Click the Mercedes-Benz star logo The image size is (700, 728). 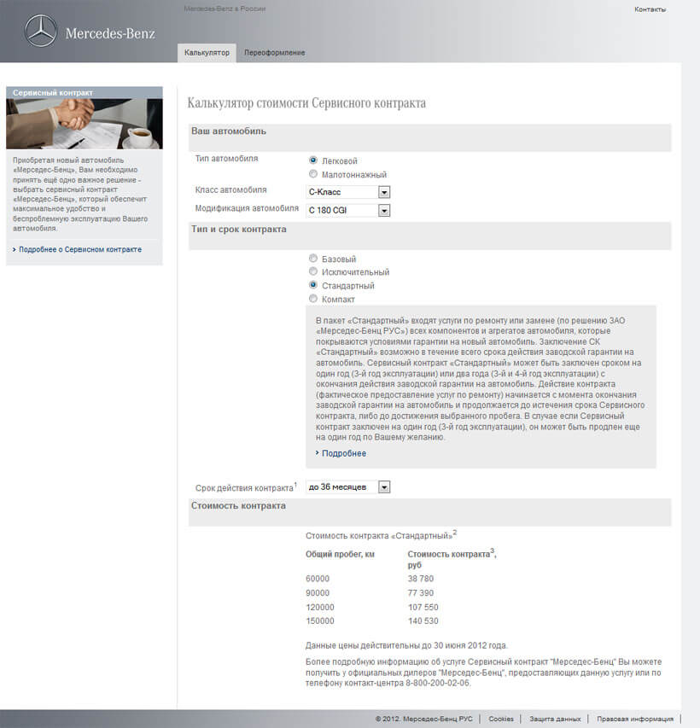click(41, 31)
